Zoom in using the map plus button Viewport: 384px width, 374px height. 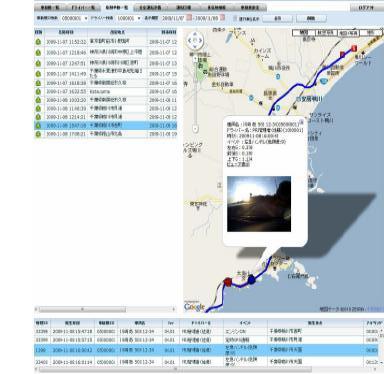196,58
